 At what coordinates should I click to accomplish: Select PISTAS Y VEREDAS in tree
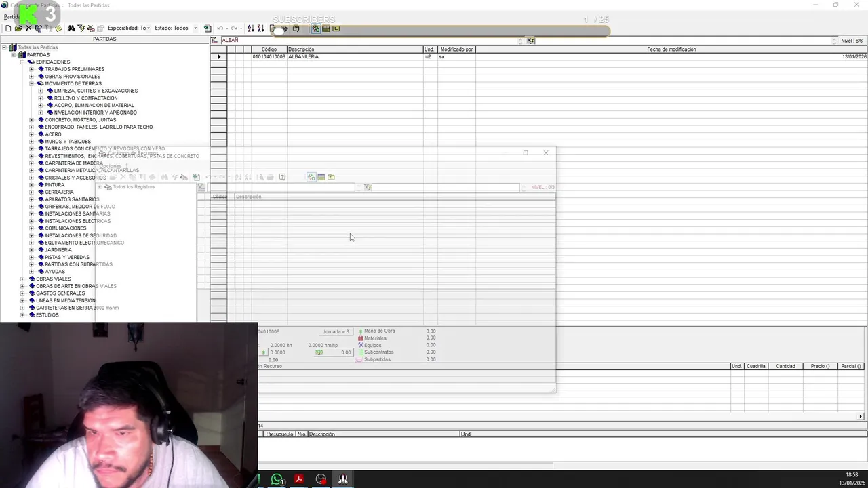point(67,257)
